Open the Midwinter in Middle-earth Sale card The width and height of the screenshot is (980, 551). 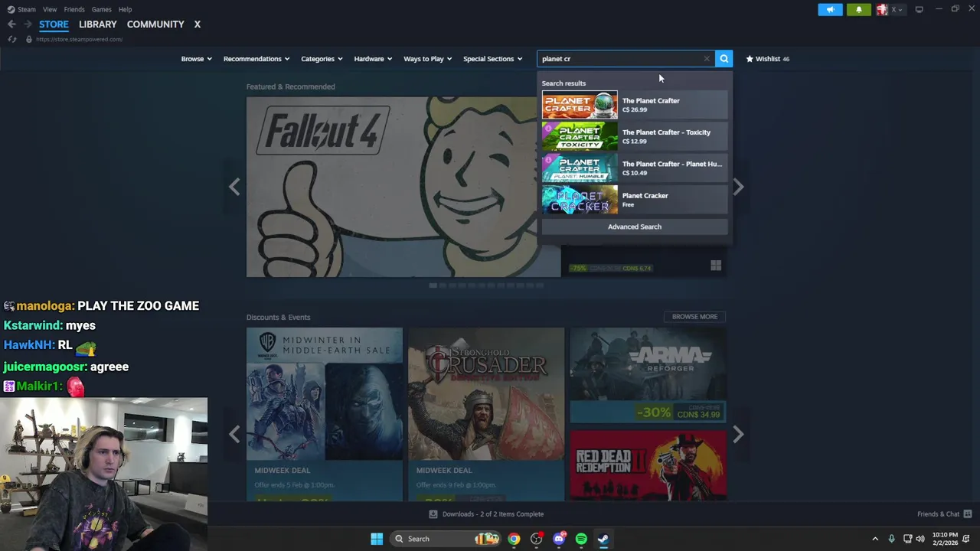pyautogui.click(x=325, y=414)
